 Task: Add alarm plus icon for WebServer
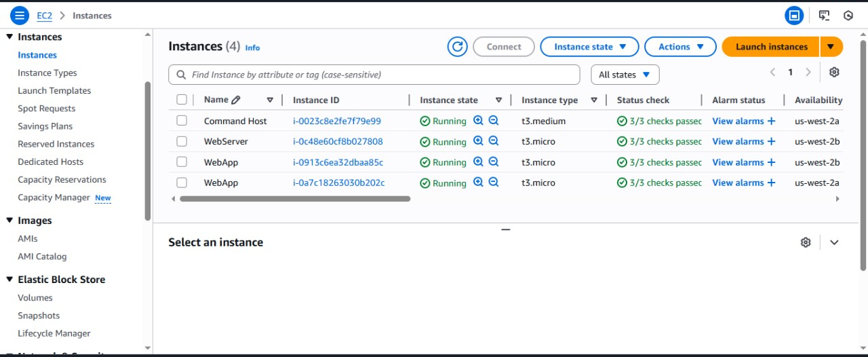tap(771, 141)
